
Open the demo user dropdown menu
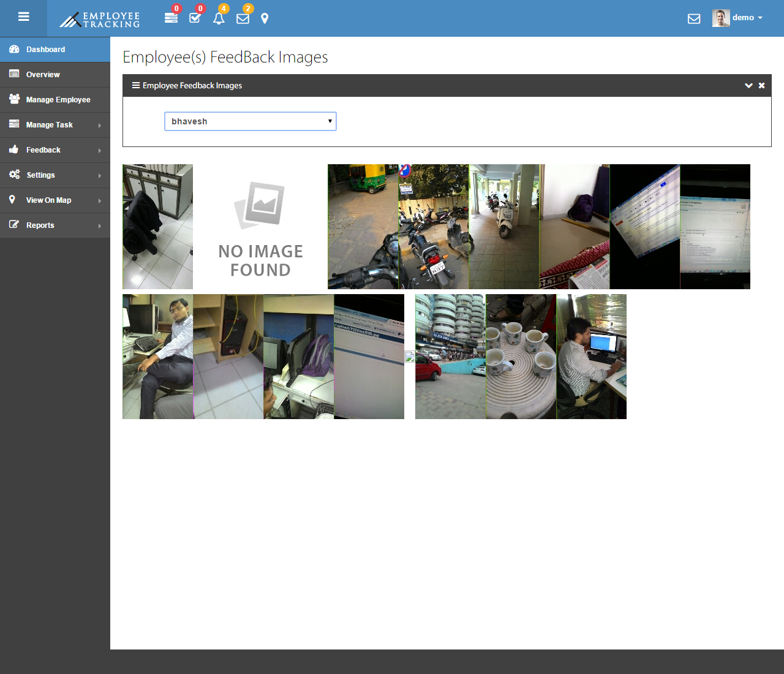[x=747, y=18]
